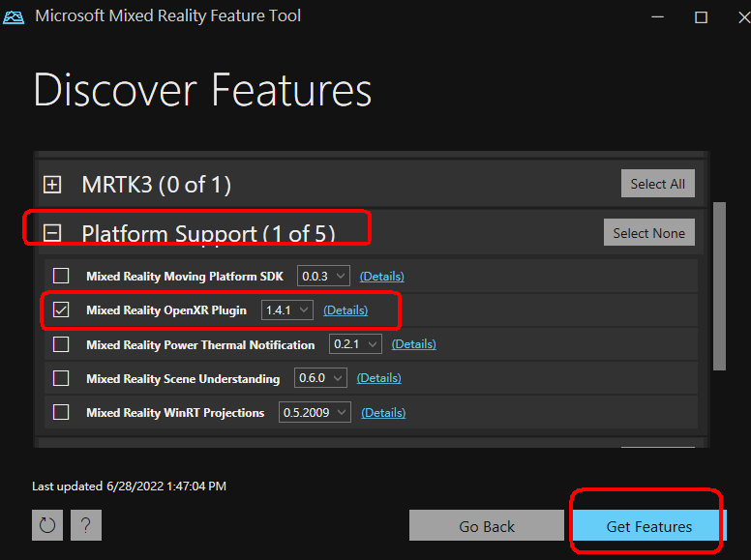Click the Mixed Reality Feature Tool app icon
Screen dimensions: 751x560
14,17
